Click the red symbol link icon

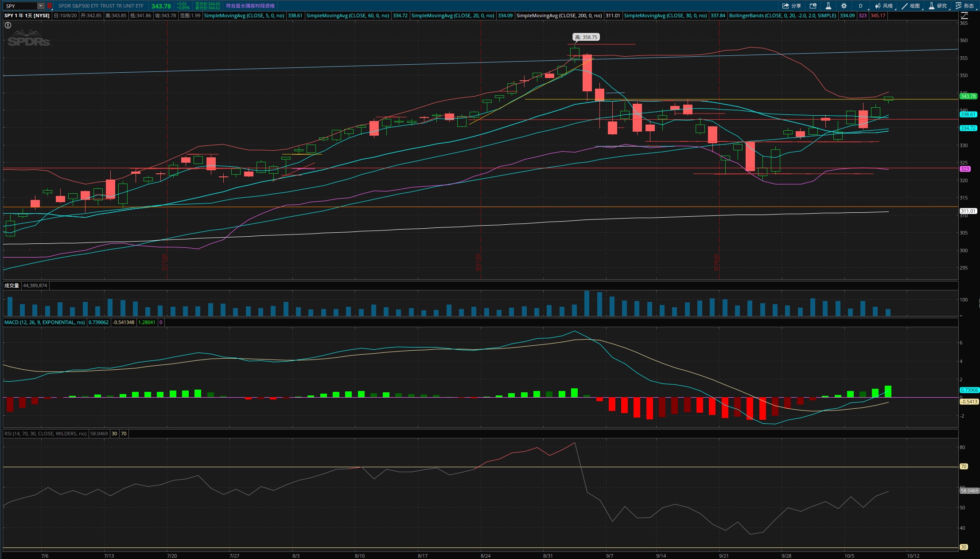tap(50, 6)
